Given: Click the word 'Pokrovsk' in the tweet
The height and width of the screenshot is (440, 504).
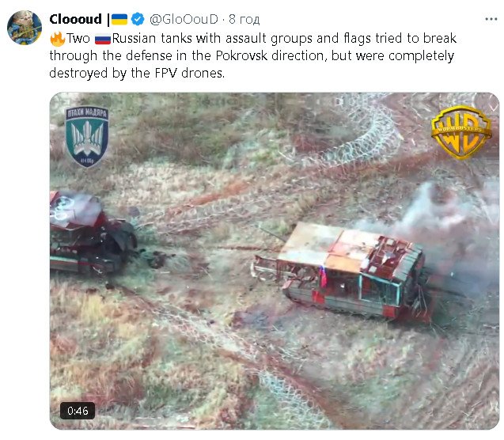Looking at the screenshot, I should click(x=241, y=55).
